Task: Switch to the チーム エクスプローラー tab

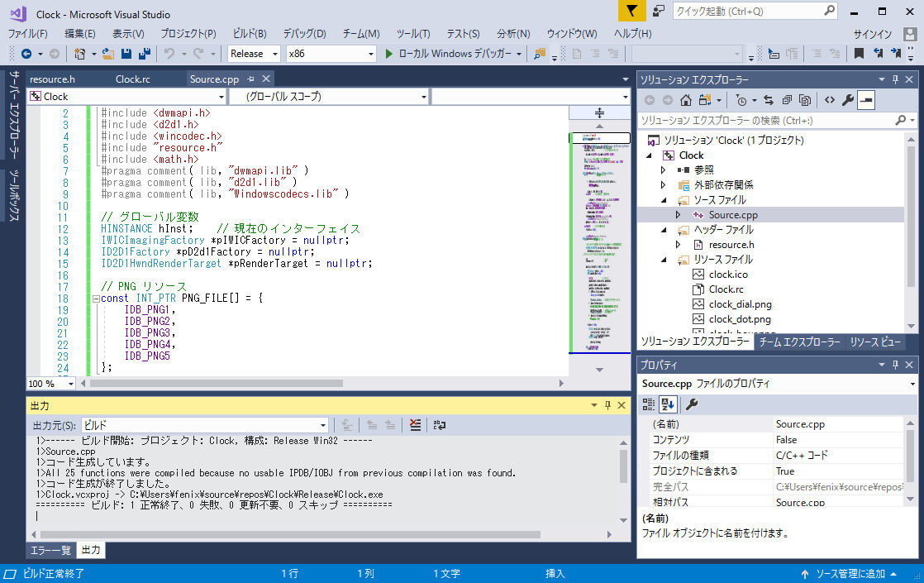Action: [x=800, y=342]
